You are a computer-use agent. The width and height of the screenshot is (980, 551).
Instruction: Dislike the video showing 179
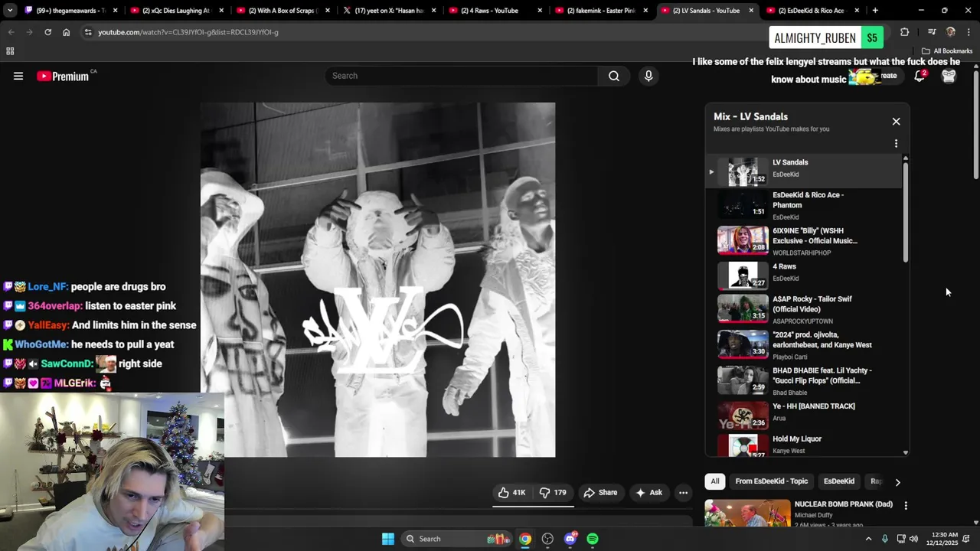pyautogui.click(x=553, y=493)
